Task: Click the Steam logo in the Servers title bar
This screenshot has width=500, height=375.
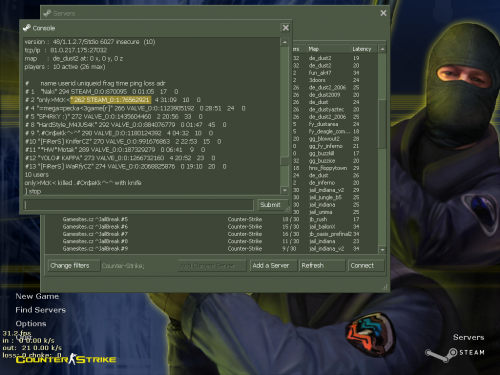Action: (x=47, y=13)
